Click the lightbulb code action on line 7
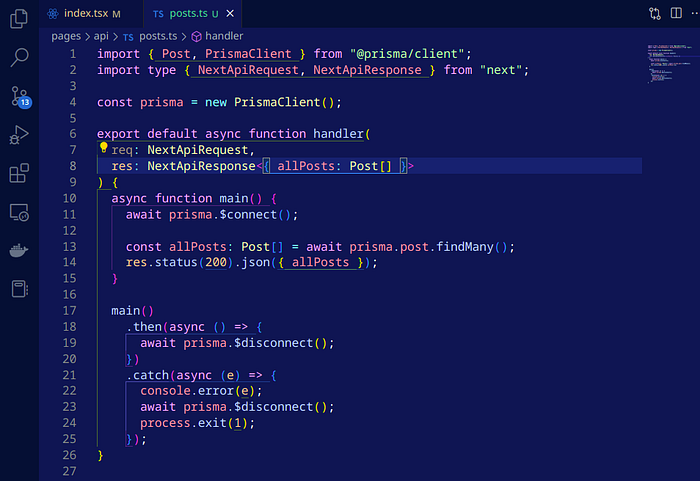This screenshot has width=700, height=481. click(x=104, y=147)
